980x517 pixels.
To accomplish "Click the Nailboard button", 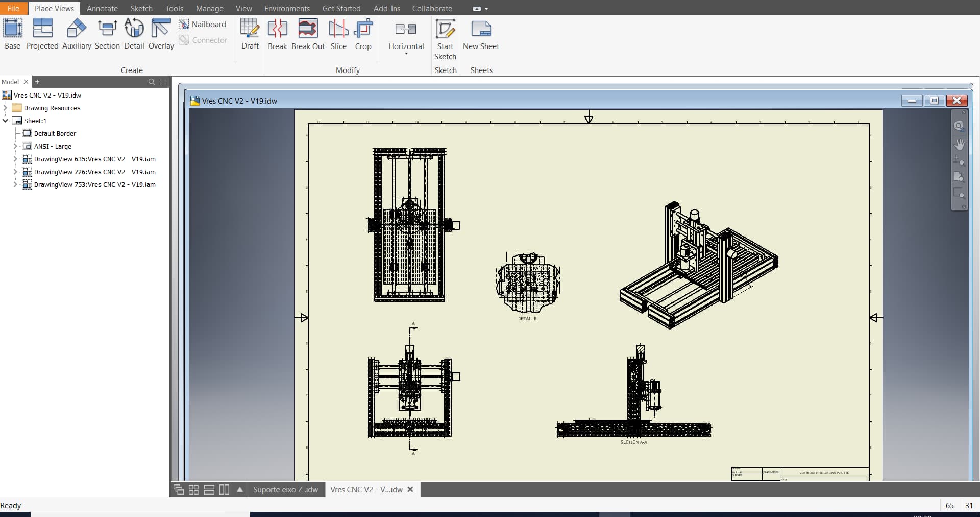I will pos(203,24).
